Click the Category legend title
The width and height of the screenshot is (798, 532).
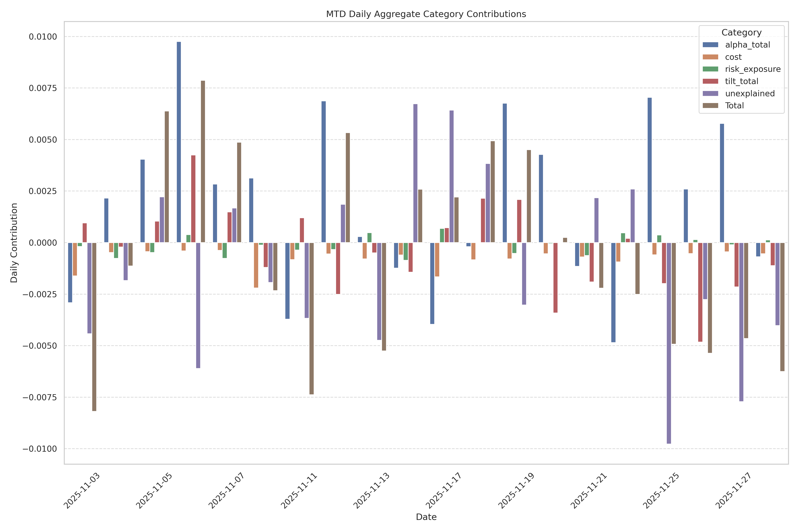(x=741, y=33)
